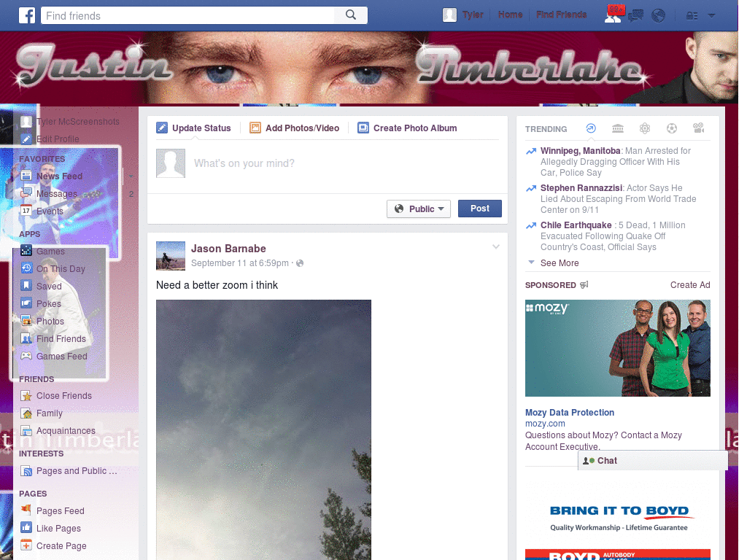
Task: Click the Close Friends star icon
Action: pos(26,395)
